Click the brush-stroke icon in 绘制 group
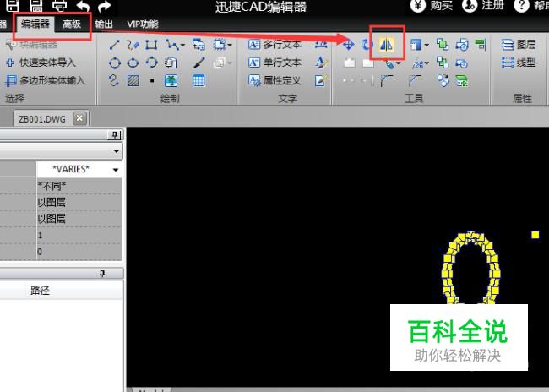 tap(198, 63)
